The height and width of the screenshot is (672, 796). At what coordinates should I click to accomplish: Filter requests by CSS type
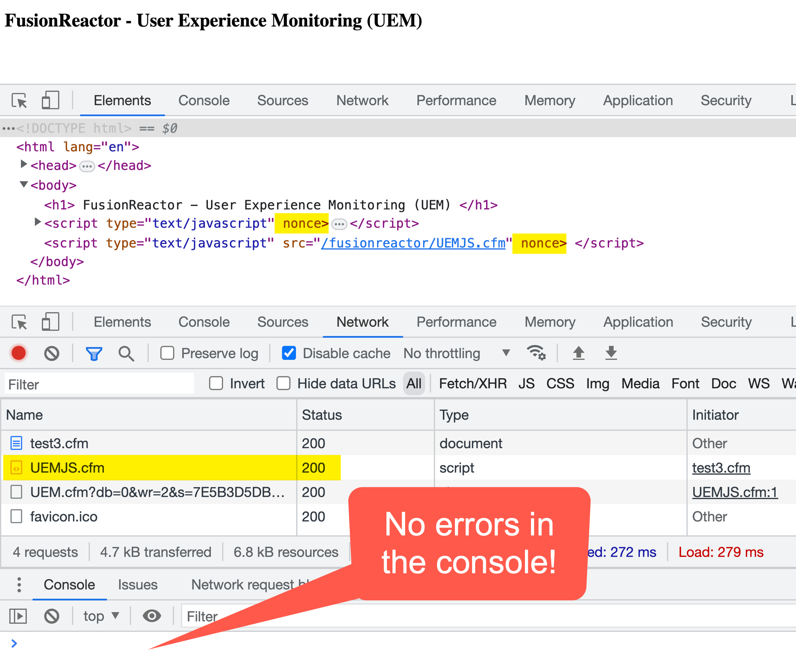pyautogui.click(x=560, y=383)
